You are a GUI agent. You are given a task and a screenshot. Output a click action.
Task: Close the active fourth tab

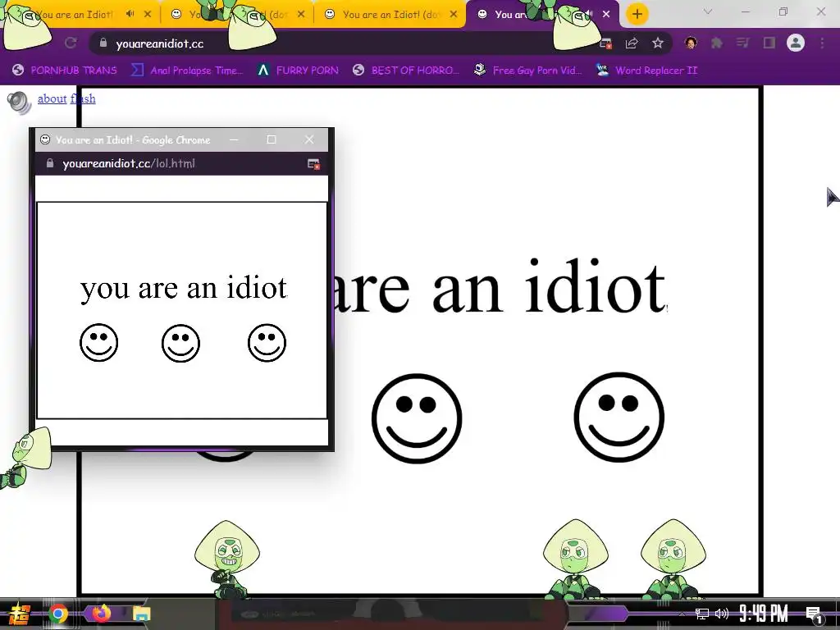click(606, 14)
